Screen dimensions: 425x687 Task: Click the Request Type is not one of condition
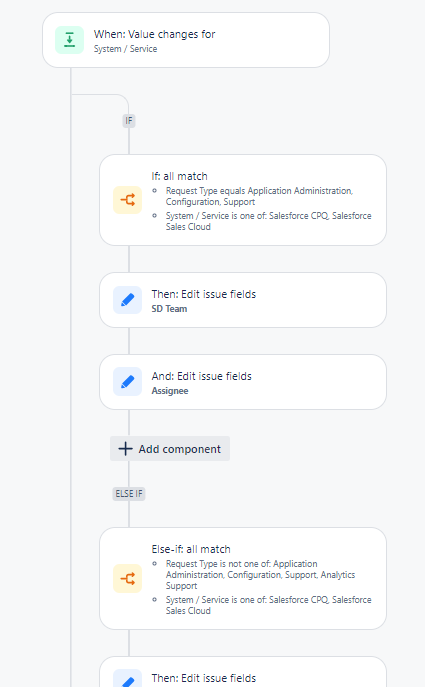tap(260, 575)
